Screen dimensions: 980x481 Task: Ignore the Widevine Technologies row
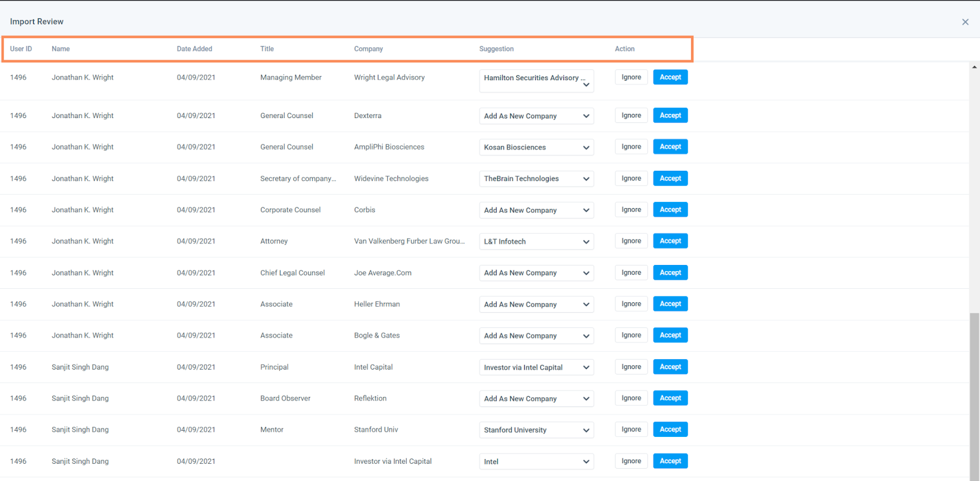tap(631, 178)
